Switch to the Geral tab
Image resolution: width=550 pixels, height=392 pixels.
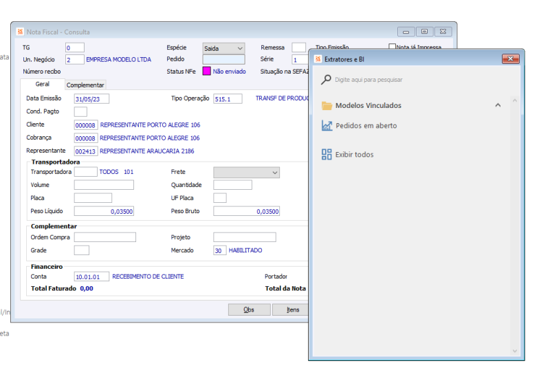coord(42,84)
